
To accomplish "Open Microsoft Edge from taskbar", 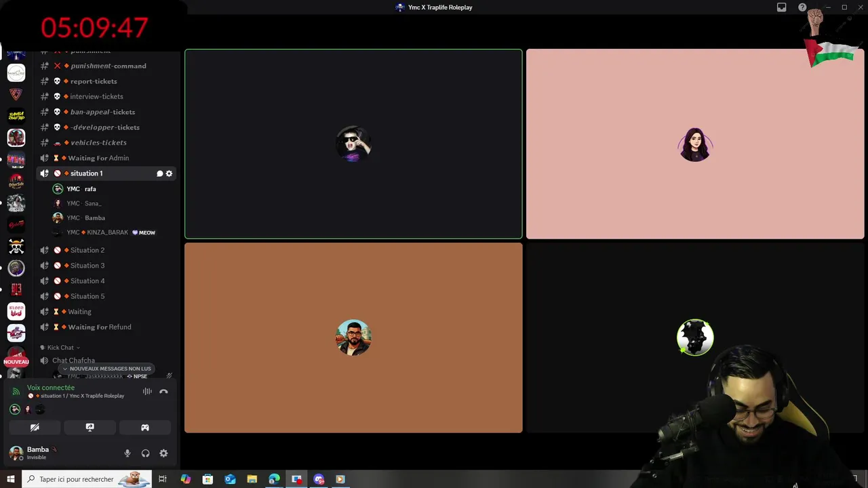I will [x=274, y=479].
